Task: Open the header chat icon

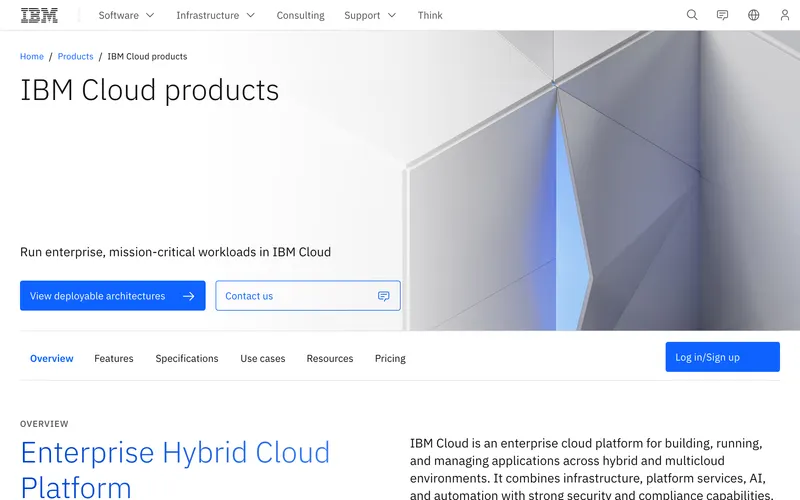Action: (x=722, y=15)
